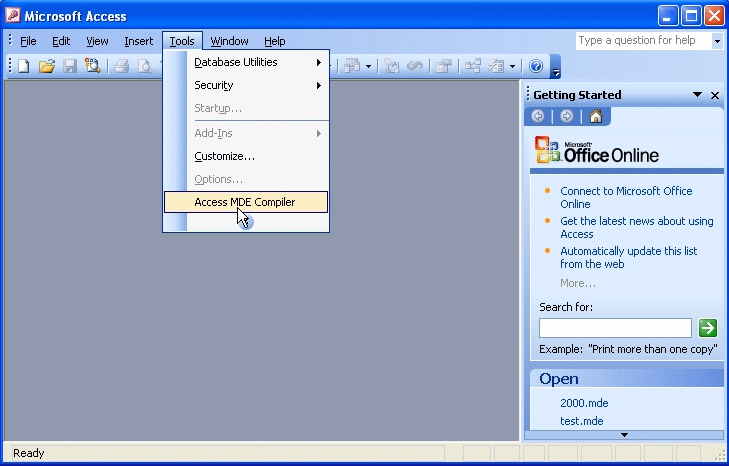Click the Open section header
This screenshot has height=466, width=729.
pyautogui.click(x=627, y=379)
